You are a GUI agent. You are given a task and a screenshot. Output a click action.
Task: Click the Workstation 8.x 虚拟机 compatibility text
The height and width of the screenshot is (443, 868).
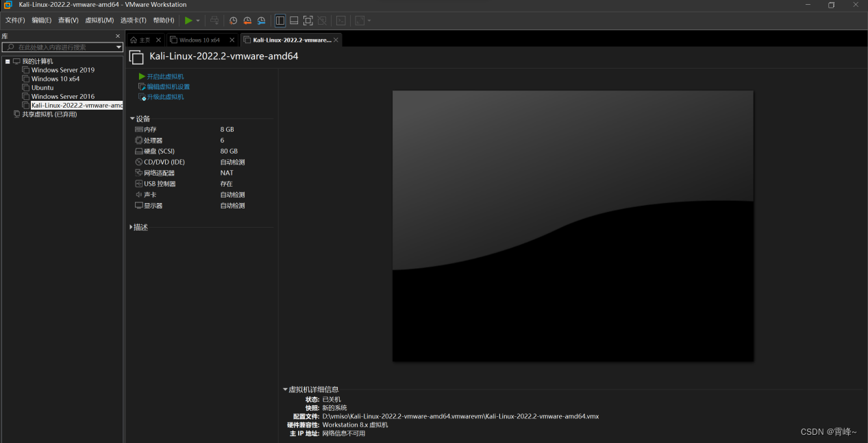point(355,425)
